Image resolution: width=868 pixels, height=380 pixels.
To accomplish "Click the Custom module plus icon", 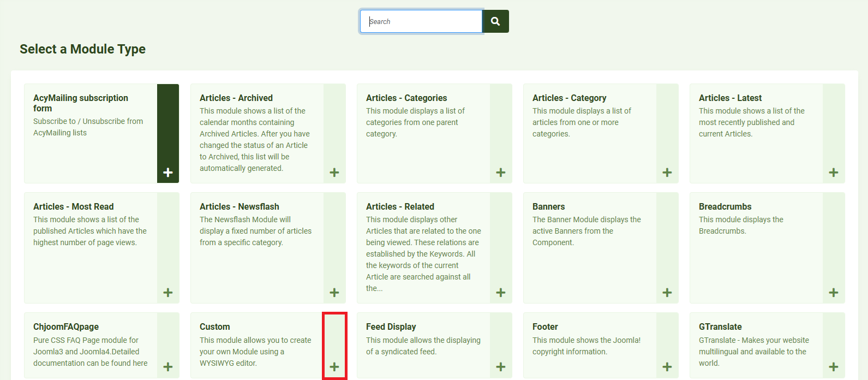I will tap(334, 367).
